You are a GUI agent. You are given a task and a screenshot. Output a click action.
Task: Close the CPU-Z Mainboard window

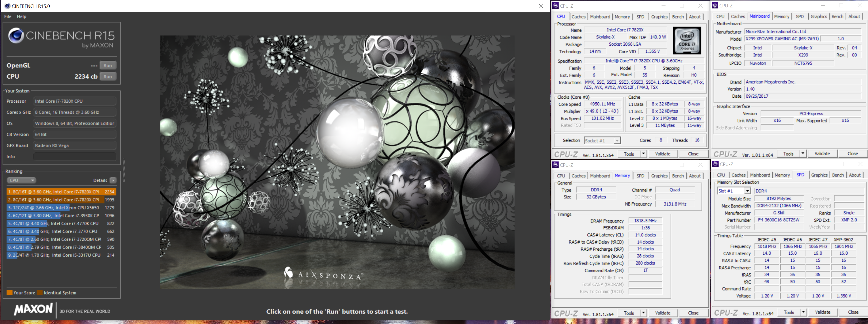(860, 5)
